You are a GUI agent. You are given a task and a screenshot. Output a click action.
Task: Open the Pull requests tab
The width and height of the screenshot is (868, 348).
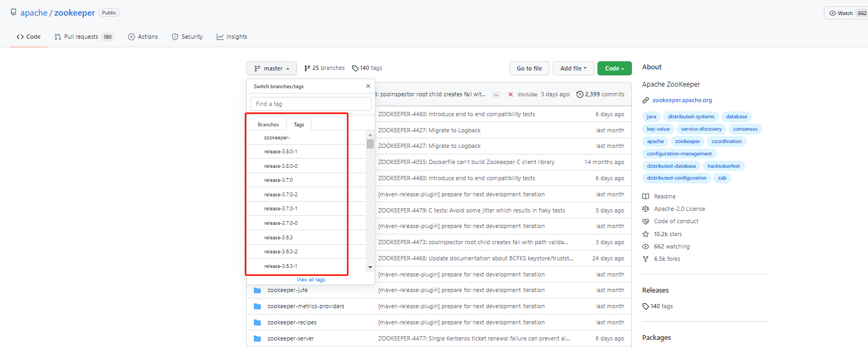pyautogui.click(x=84, y=37)
